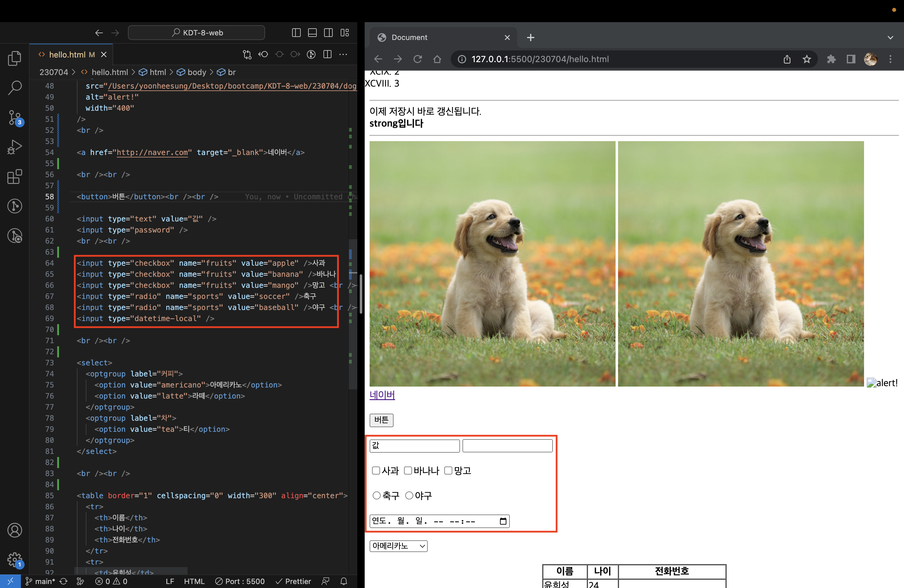Go back in the Chrome browser
The height and width of the screenshot is (588, 904).
(378, 59)
